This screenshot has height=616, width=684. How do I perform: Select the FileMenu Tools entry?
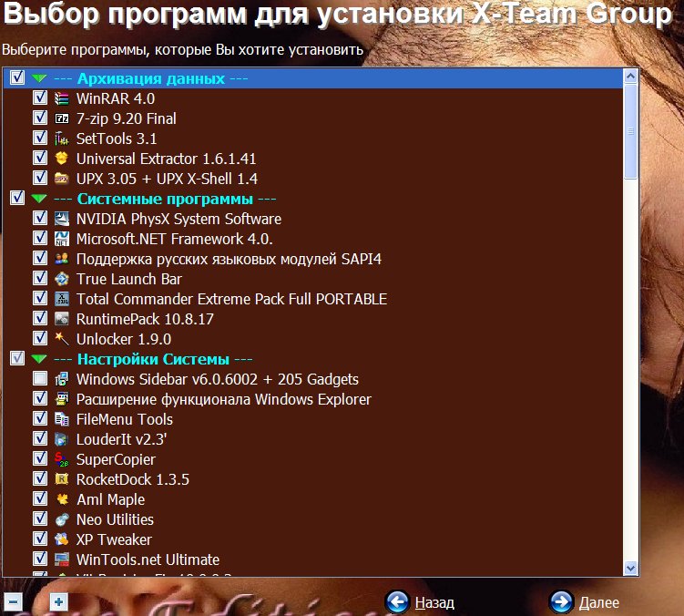tap(125, 419)
